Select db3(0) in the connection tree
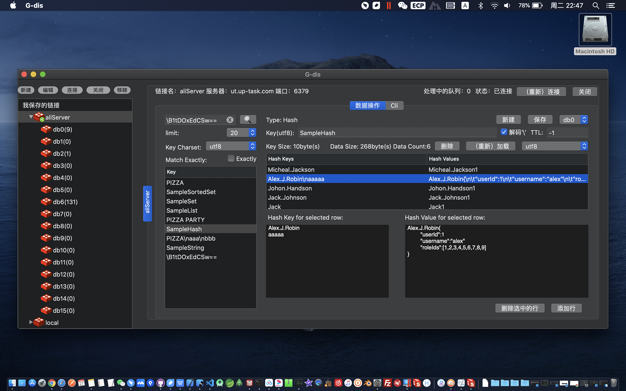This screenshot has height=391, width=626. tap(62, 165)
